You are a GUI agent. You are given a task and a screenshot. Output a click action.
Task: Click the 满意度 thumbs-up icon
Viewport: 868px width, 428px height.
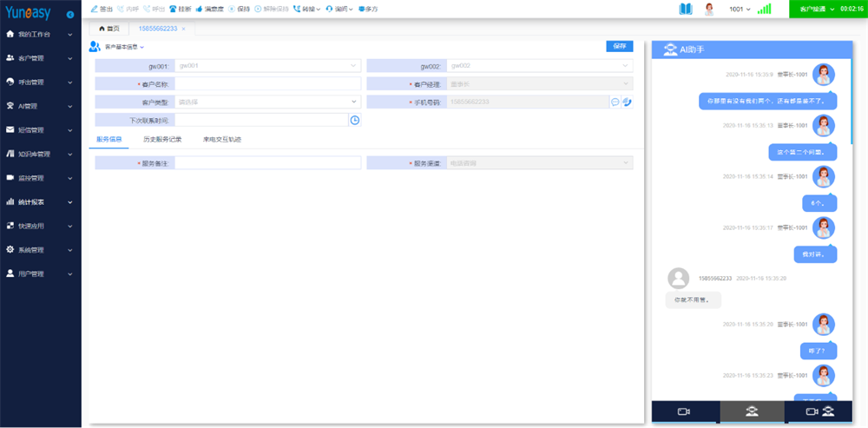point(199,9)
